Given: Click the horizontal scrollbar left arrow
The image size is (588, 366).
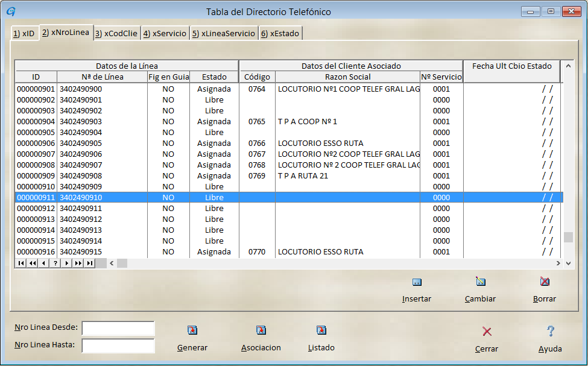Looking at the screenshot, I should click(x=112, y=263).
